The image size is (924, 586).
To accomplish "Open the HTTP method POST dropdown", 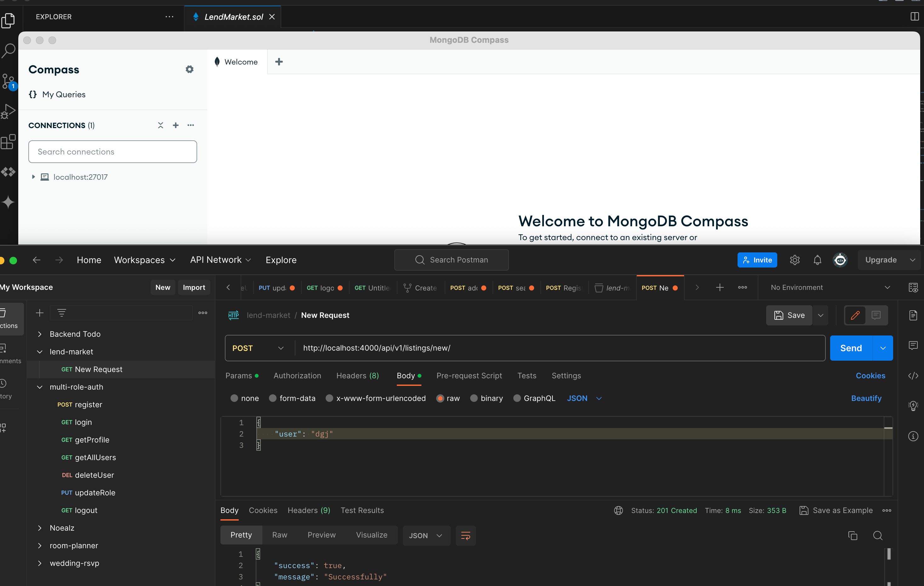I will pyautogui.click(x=258, y=348).
